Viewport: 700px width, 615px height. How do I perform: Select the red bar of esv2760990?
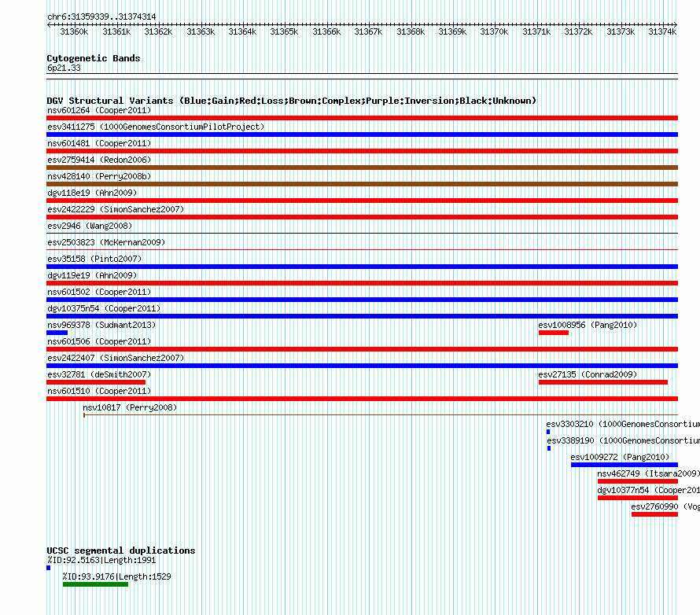(655, 514)
